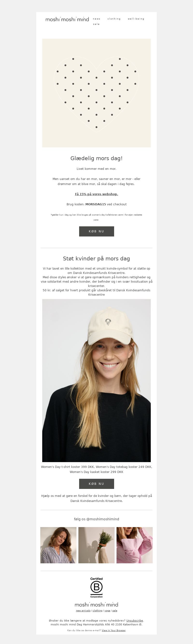Click KØB NU button below Women's Day prices
193x644 pixels.
(x=96, y=484)
